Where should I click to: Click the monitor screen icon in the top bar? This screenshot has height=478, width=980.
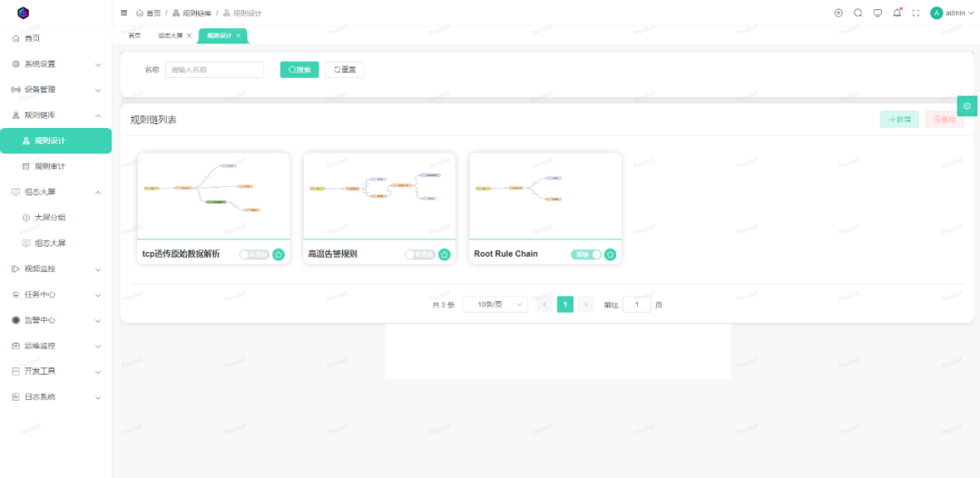point(877,13)
